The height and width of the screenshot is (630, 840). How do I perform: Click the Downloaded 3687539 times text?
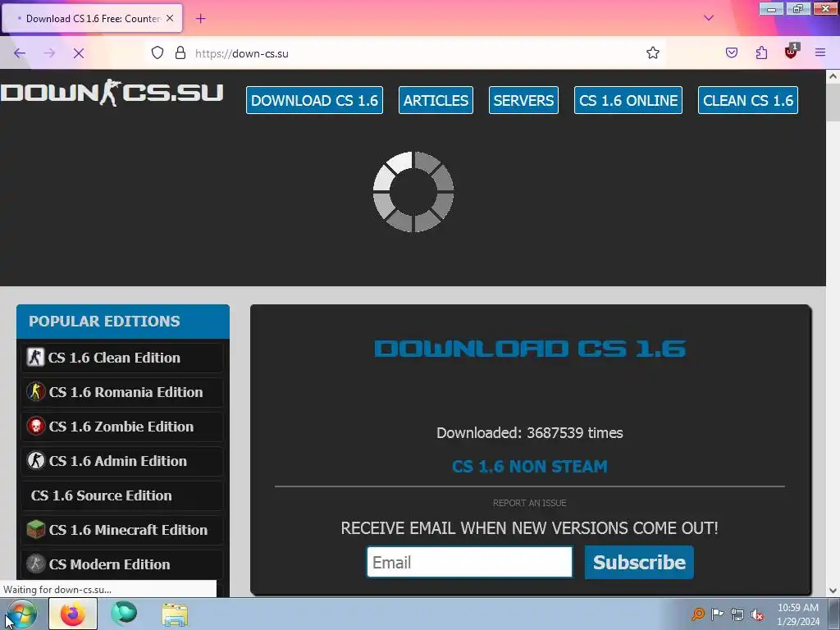530,433
